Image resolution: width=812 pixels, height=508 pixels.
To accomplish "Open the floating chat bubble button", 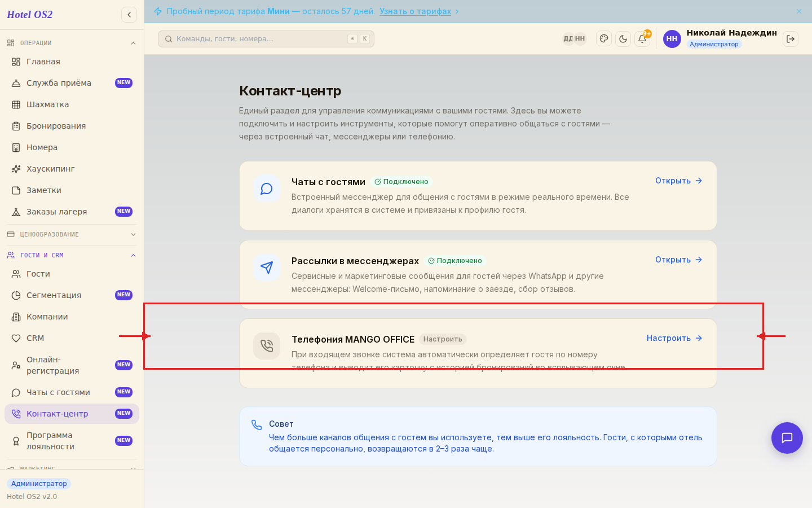I will tap(787, 438).
